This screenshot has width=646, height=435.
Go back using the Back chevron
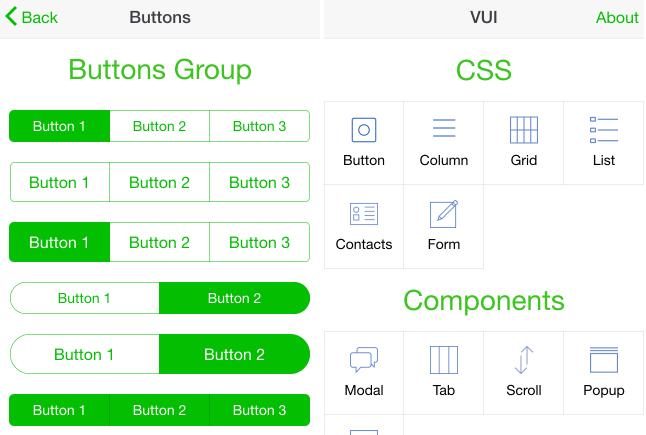31,17
